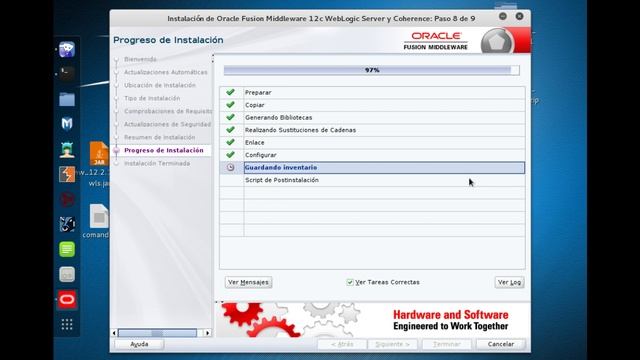Open the orange JAR file on desktop

[99, 153]
